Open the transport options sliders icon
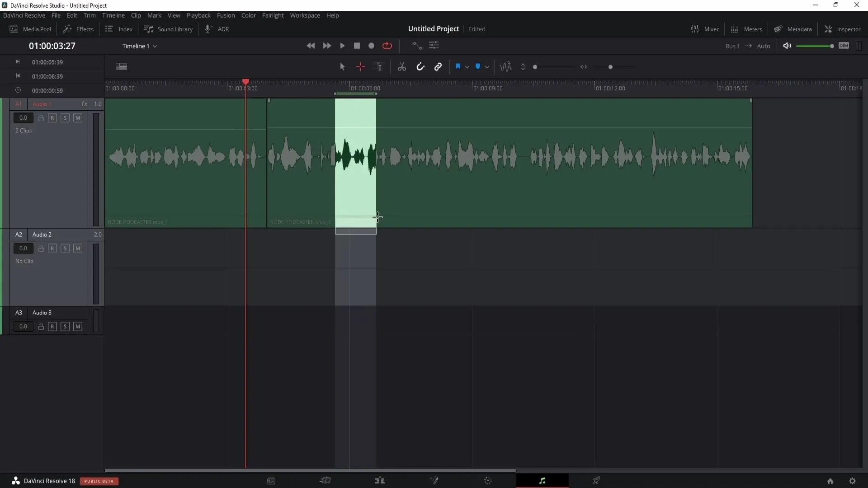This screenshot has height=488, width=868. [x=434, y=45]
